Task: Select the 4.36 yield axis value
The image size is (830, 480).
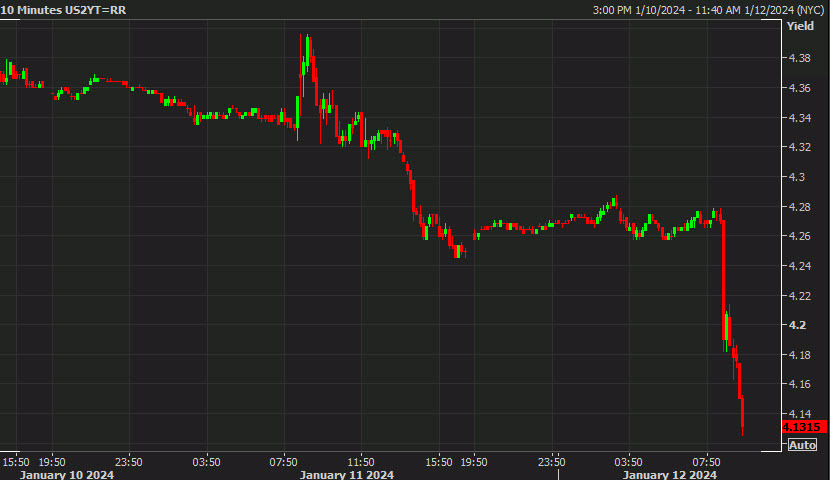Action: point(799,88)
